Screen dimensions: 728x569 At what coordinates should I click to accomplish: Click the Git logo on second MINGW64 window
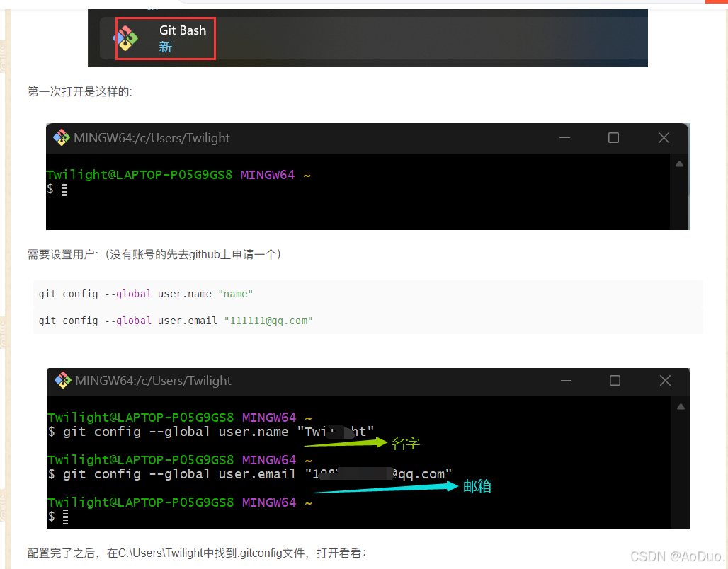click(x=63, y=380)
